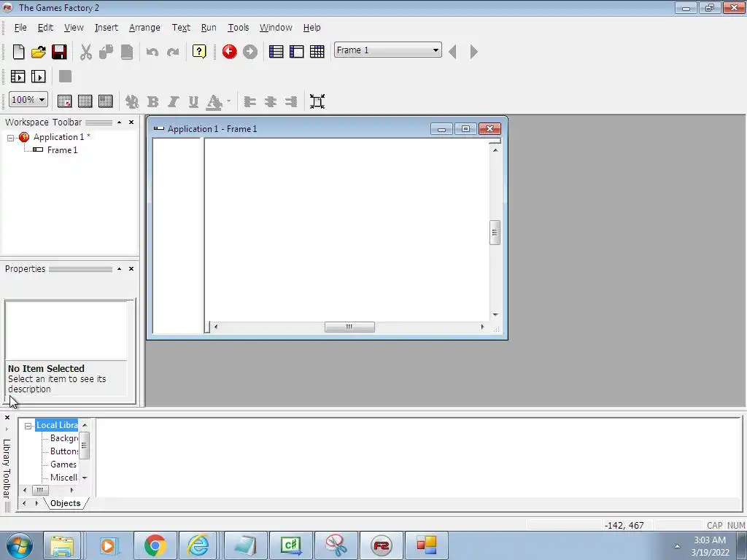Select Application 1 in workspace tree
The width and height of the screenshot is (747, 560).
(x=61, y=137)
